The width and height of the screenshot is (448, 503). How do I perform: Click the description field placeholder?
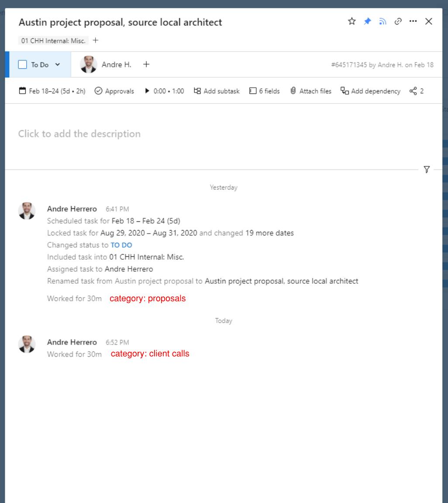point(79,134)
